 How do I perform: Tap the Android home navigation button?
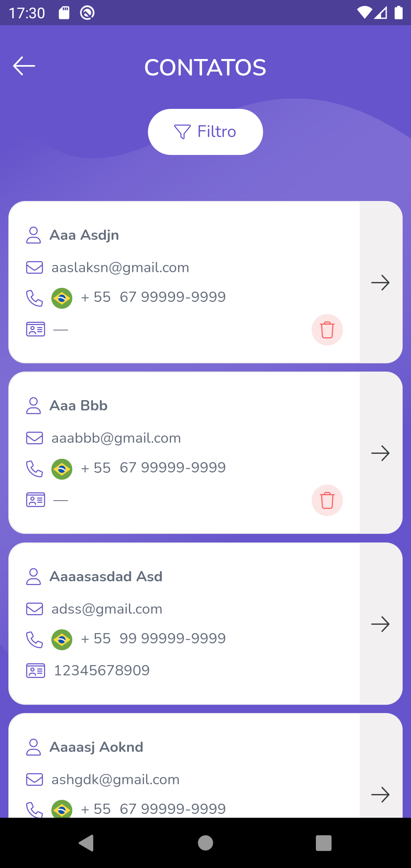pyautogui.click(x=205, y=843)
